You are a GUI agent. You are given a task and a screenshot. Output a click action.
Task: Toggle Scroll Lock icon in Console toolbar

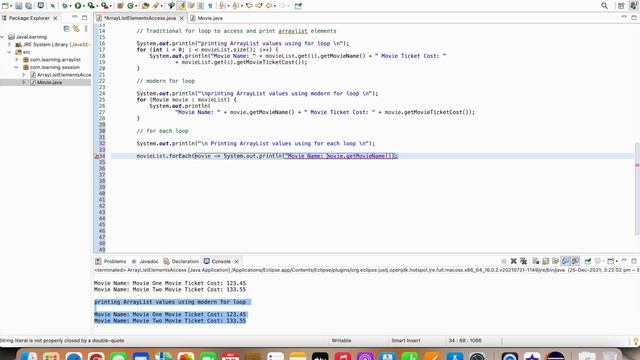(x=546, y=261)
